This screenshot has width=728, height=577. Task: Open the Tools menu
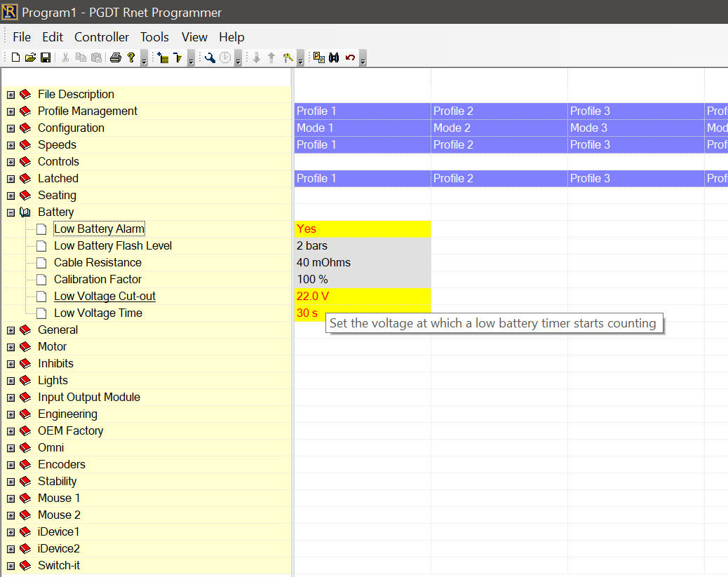click(x=154, y=37)
